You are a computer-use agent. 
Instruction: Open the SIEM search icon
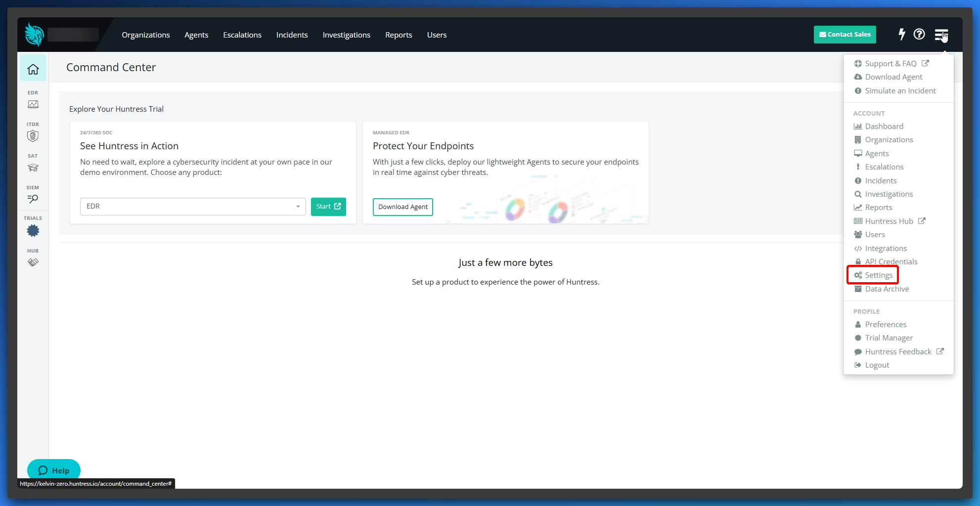[33, 199]
